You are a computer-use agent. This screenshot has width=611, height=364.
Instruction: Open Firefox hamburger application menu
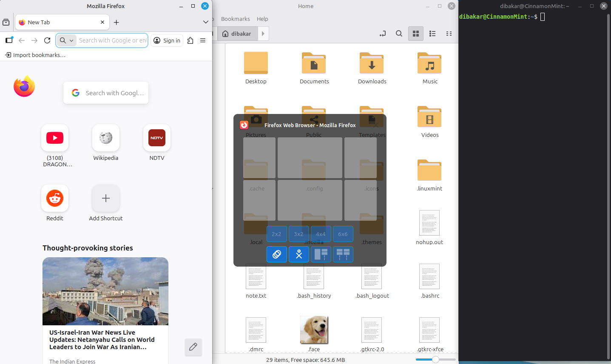click(203, 40)
